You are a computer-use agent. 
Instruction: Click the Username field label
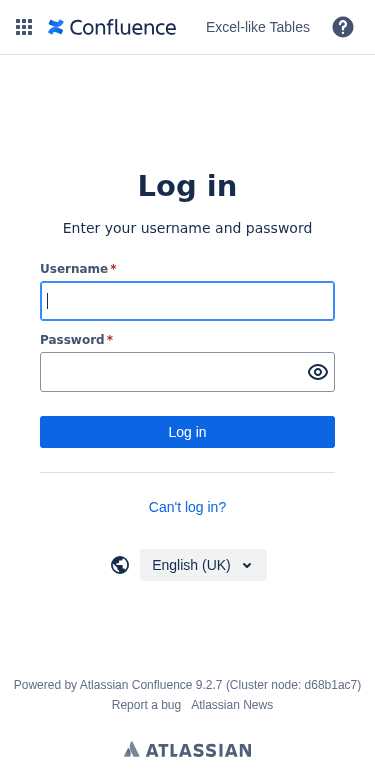click(74, 269)
